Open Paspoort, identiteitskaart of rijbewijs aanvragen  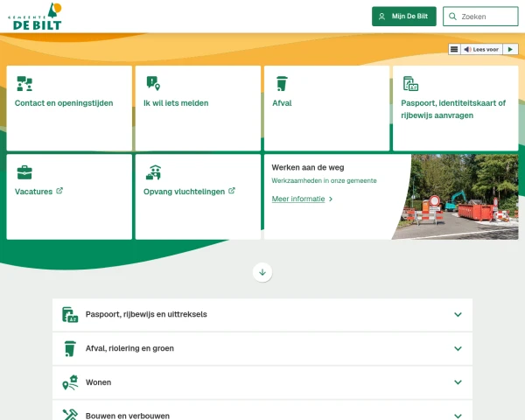(x=453, y=109)
